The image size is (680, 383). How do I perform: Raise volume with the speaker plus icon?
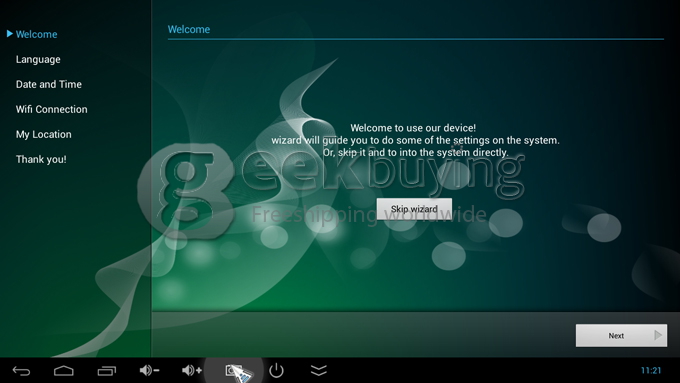coord(192,370)
